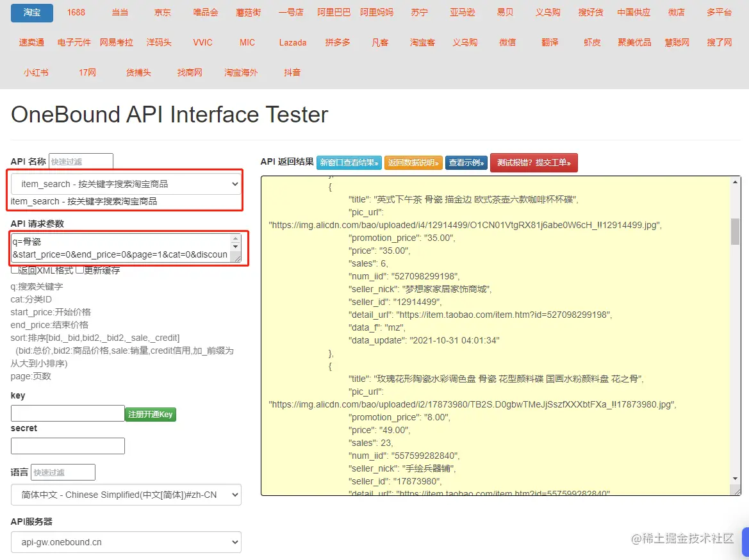Screen dimensions: 749x560
Task: Click 新窗口查看结果 button
Action: click(x=349, y=163)
